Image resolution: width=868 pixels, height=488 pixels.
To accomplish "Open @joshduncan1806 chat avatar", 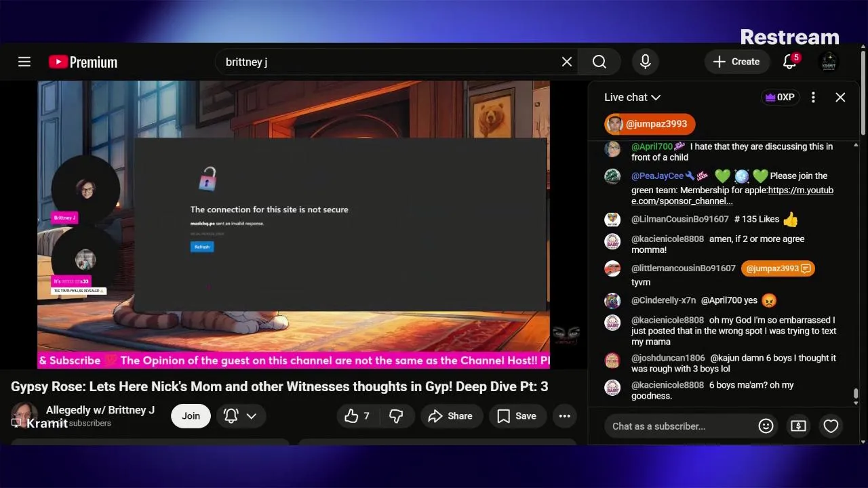I will pos(612,361).
